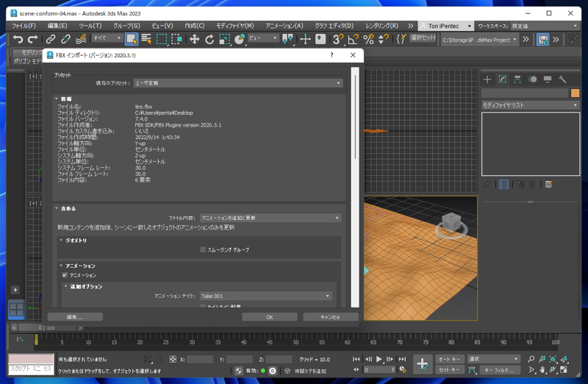Image resolution: width=588 pixels, height=384 pixels.
Task: Open the Display tab in Command Panel
Action: pos(547,79)
